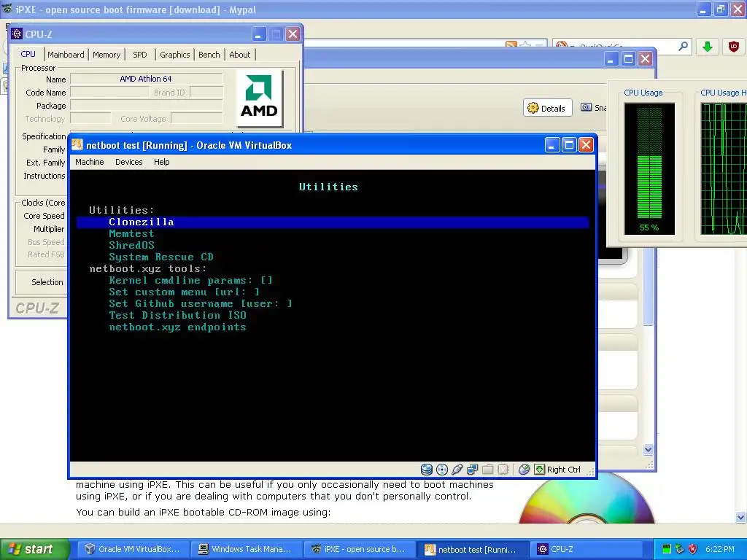Click the uBlock Origin shield icon
The height and width of the screenshot is (560, 747).
(x=734, y=47)
